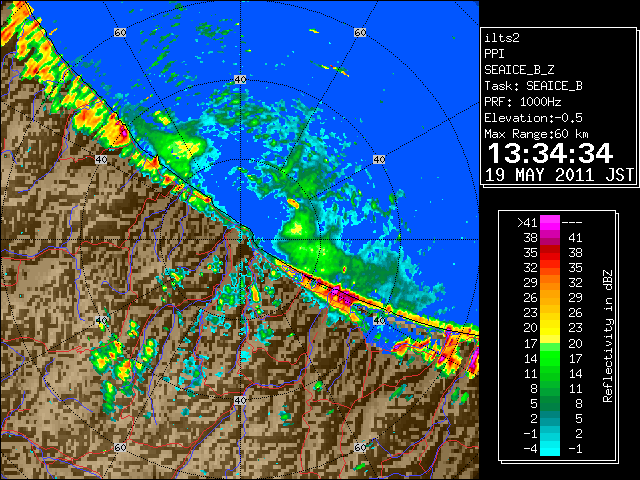Click the bright green 14–17 dBZ legend band
Viewport: 640px width, 480px height.
click(x=550, y=358)
